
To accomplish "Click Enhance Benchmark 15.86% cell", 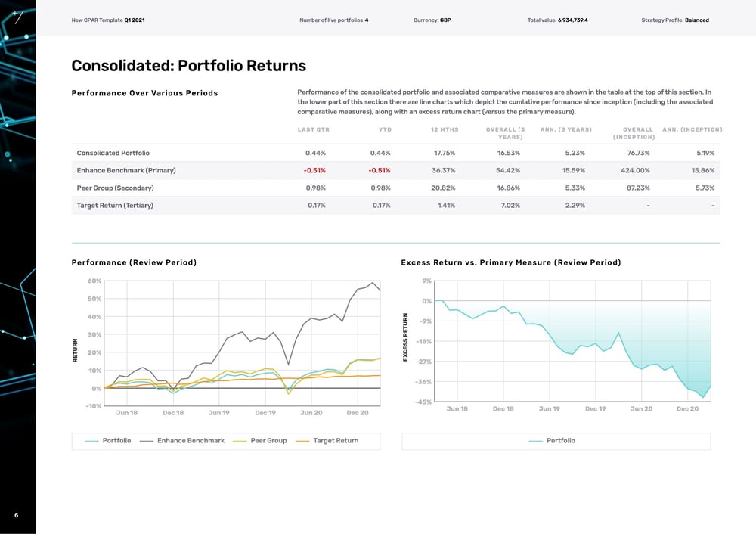I will (x=703, y=170).
